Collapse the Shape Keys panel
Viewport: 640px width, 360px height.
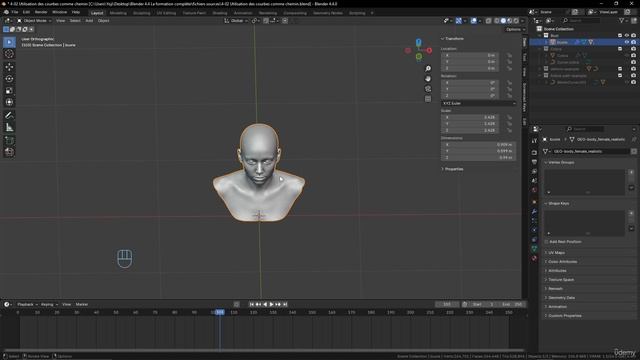click(557, 203)
